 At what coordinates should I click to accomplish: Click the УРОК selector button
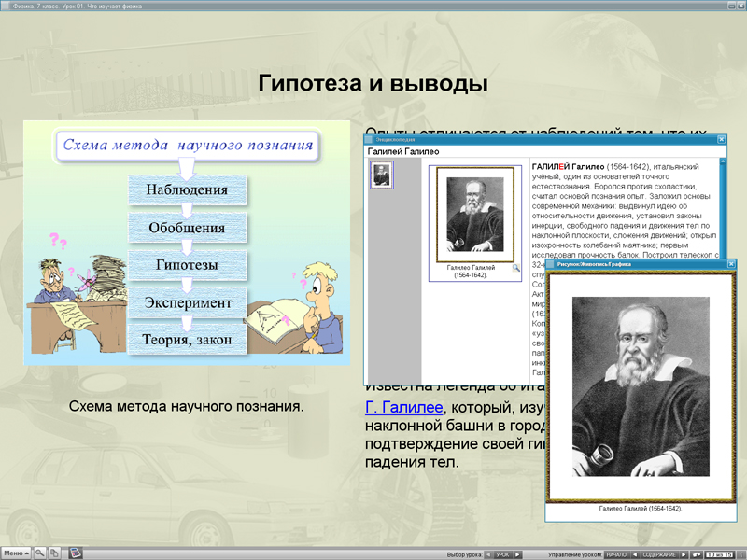pyautogui.click(x=501, y=552)
